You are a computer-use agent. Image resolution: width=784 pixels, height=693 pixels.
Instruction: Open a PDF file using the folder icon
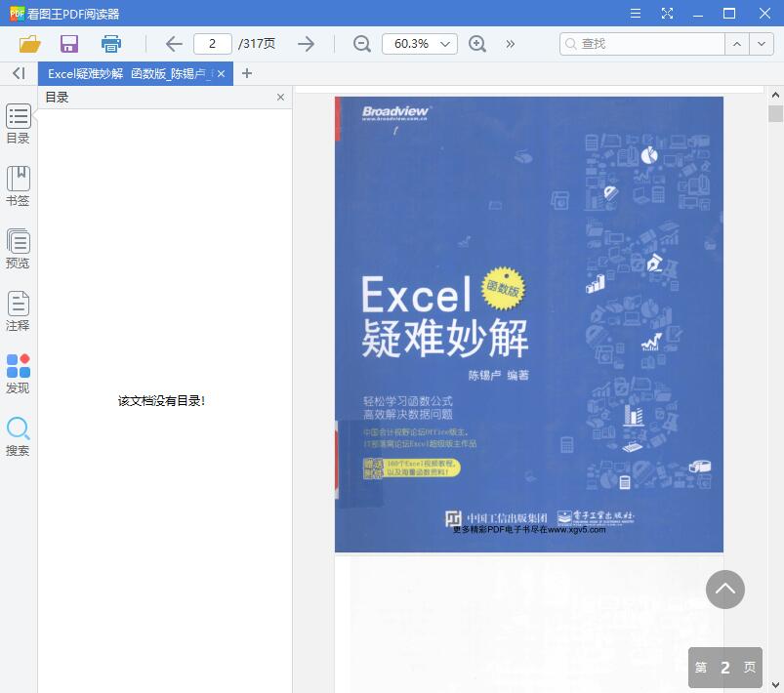(x=28, y=44)
